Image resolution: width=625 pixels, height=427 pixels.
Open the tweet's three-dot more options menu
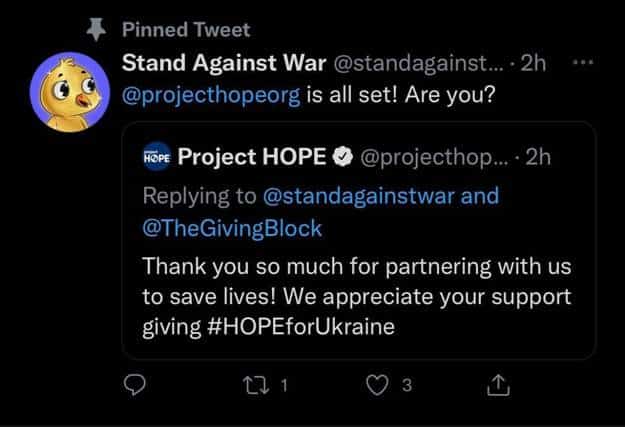coord(585,63)
